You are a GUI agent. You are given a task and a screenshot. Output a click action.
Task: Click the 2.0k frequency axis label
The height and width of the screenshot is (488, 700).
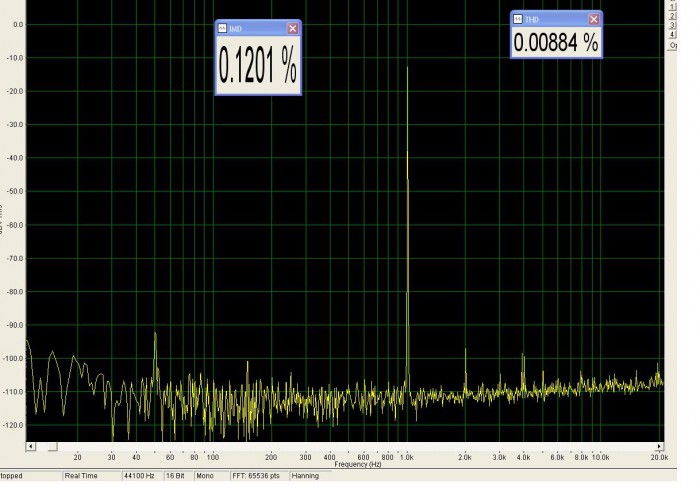(465, 457)
